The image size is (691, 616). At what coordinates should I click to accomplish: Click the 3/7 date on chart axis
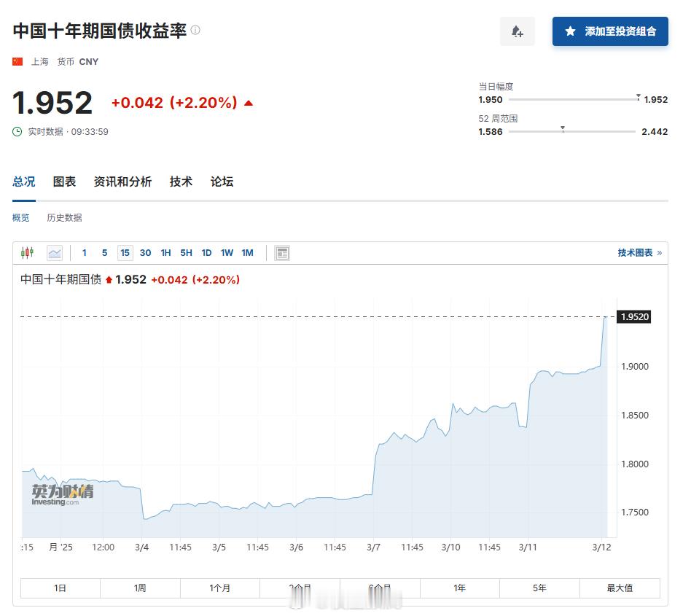pos(374,547)
